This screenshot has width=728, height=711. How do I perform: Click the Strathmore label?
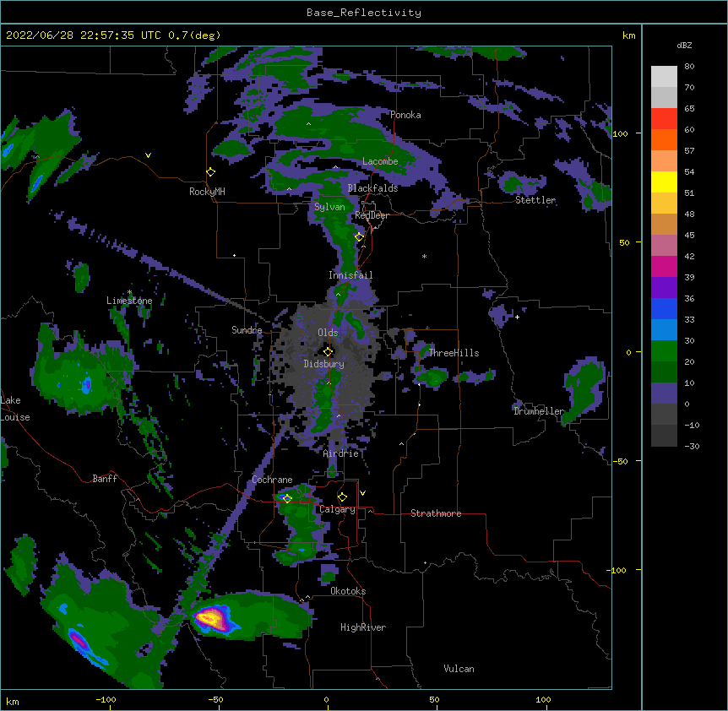(x=436, y=513)
